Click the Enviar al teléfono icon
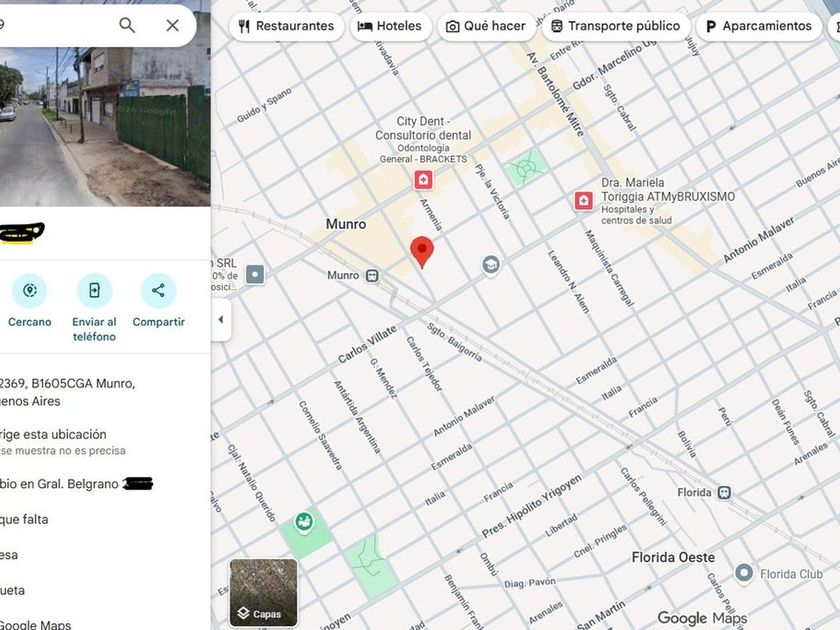This screenshot has width=840, height=630. point(94,290)
